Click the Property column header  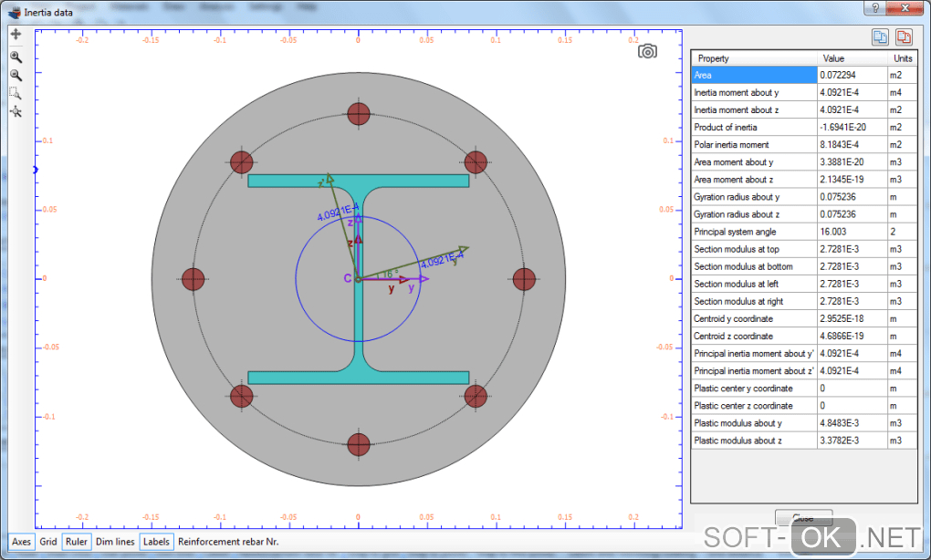(753, 58)
